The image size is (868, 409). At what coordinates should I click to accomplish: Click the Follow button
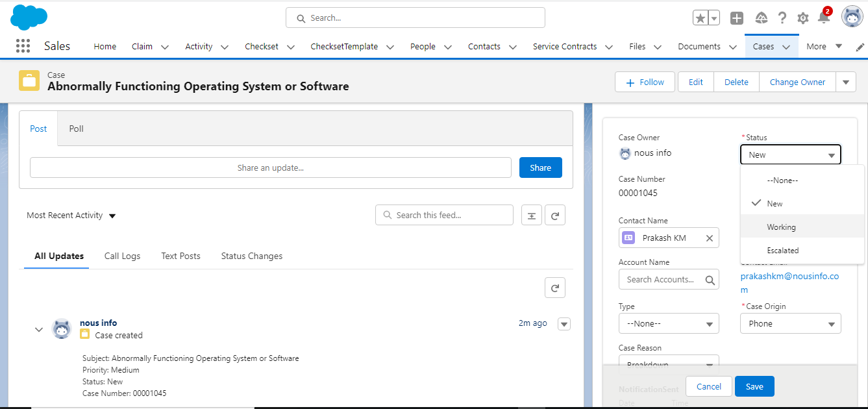pos(645,82)
